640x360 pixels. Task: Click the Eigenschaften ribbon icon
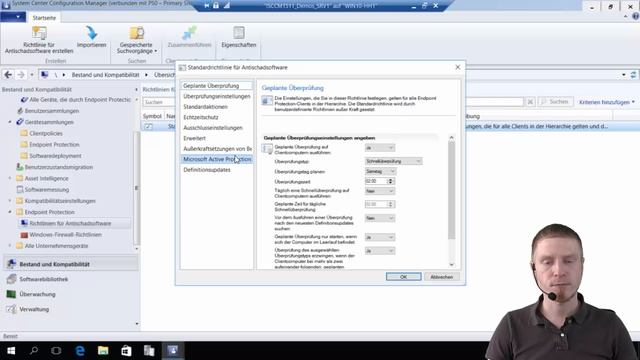[x=239, y=33]
